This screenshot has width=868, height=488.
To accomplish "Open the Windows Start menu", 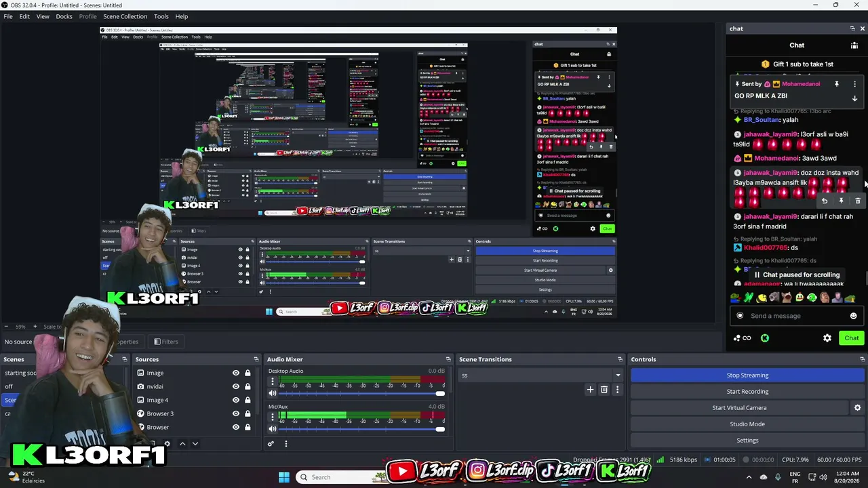I will coord(283,477).
